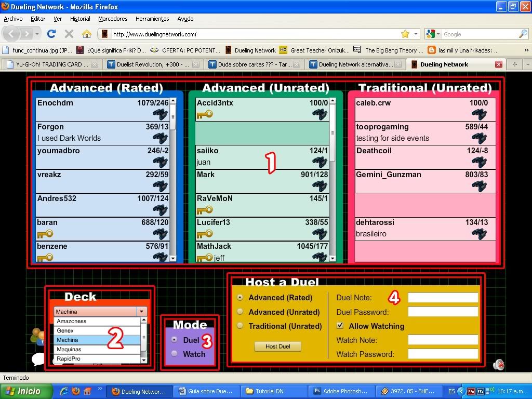Click binoculars icon in baran's row
This screenshot has width=532, height=399.
click(x=160, y=234)
